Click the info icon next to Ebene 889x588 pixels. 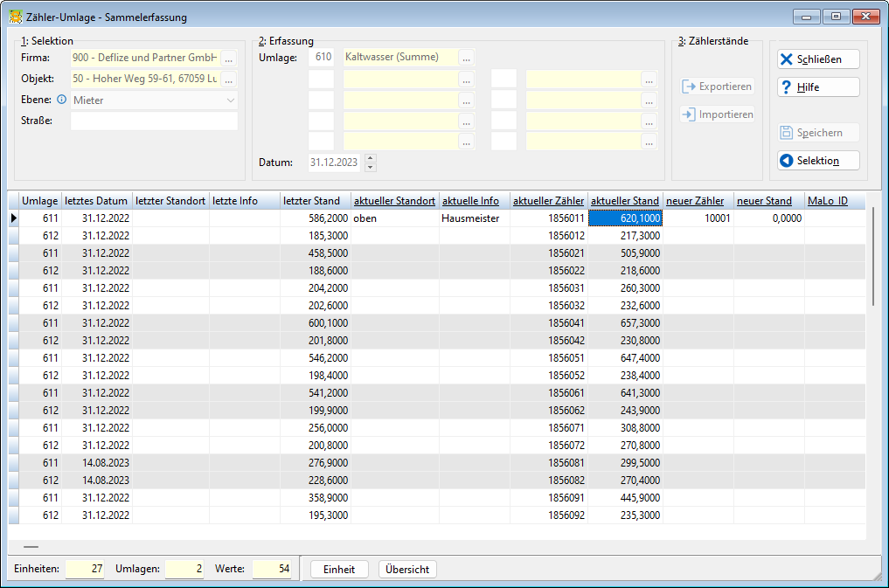point(61,100)
